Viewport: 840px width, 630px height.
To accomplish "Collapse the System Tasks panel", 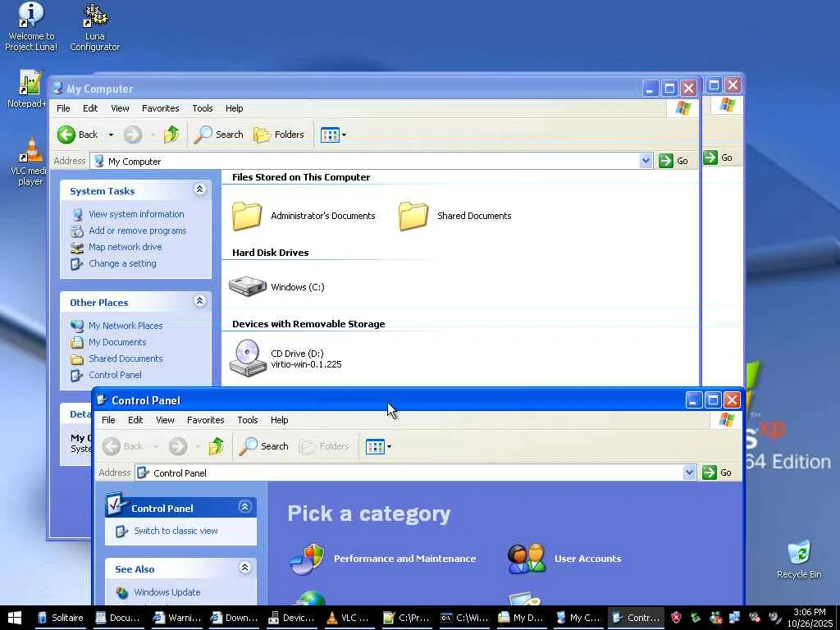I will point(200,189).
